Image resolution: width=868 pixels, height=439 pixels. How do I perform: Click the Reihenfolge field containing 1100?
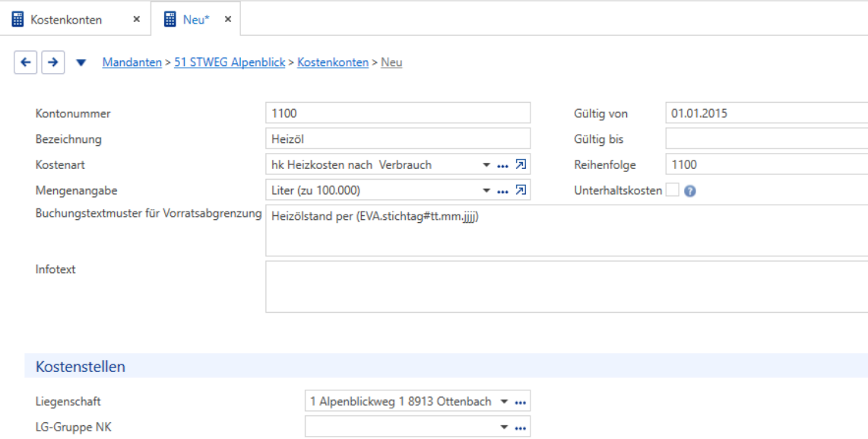[767, 164]
